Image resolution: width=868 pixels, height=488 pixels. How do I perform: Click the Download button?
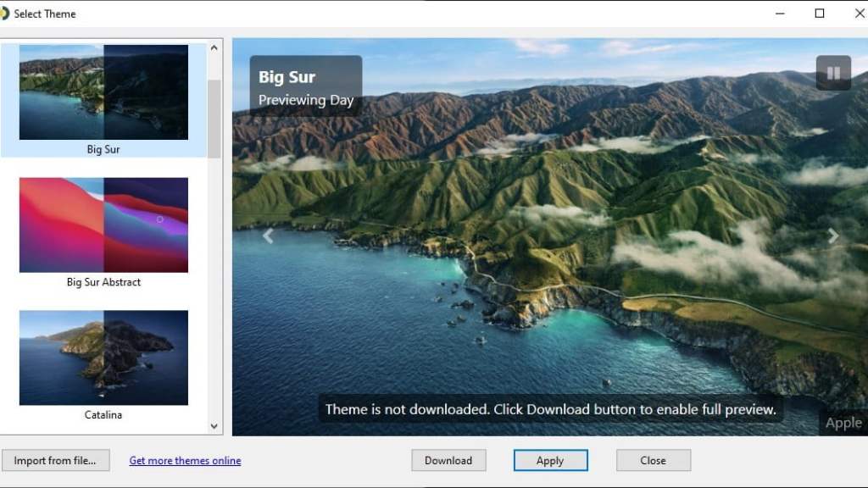[x=448, y=460]
